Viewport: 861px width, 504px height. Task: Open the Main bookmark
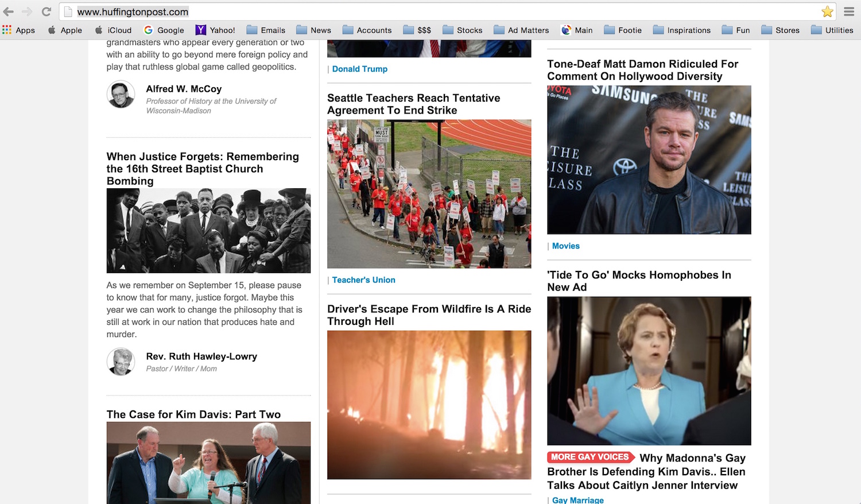577,30
